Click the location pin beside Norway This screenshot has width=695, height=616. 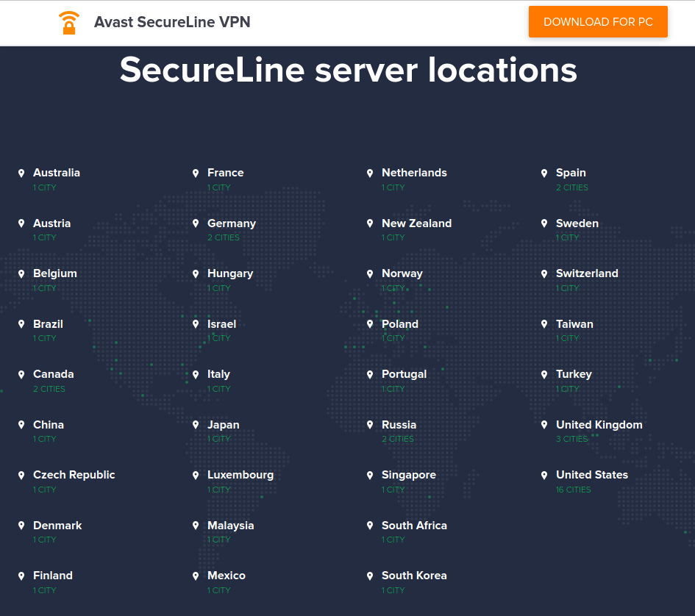tap(370, 274)
